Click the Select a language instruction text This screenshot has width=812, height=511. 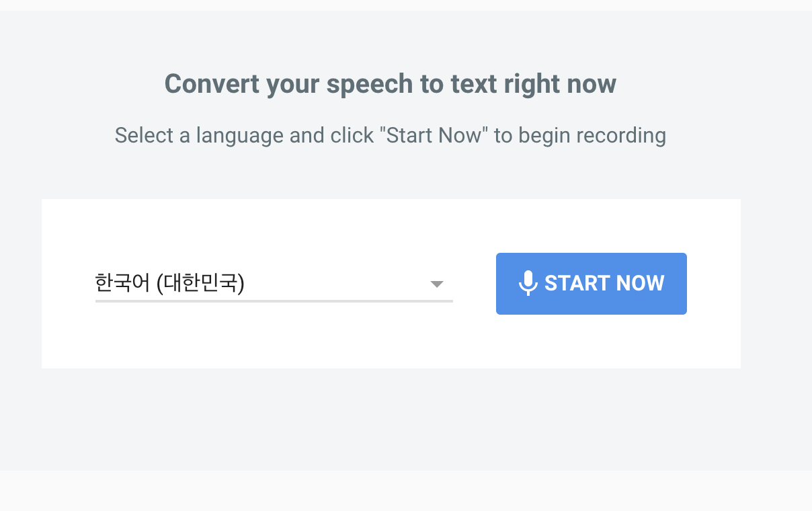tap(390, 135)
